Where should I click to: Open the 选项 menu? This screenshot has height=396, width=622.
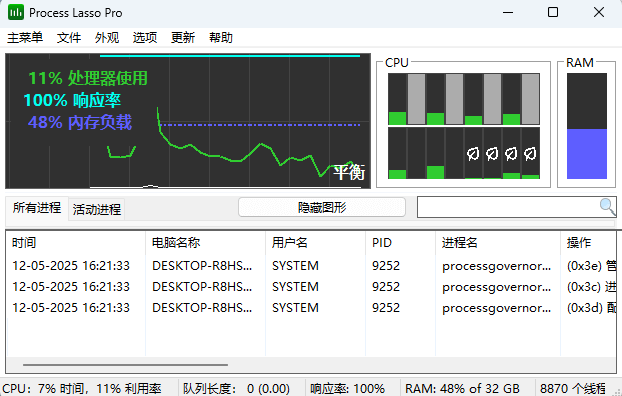145,38
